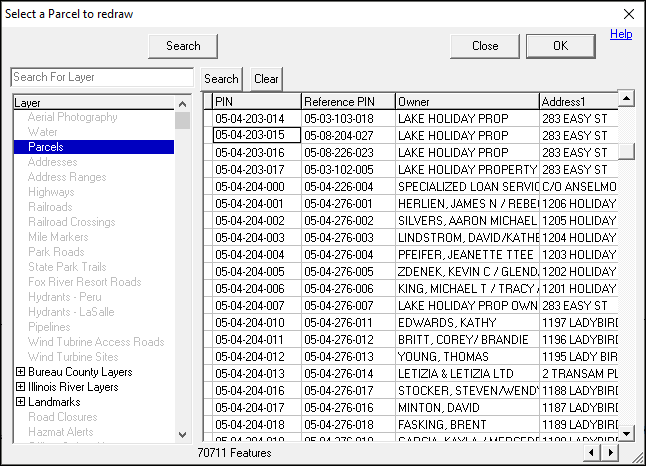Click the Clear button
The image size is (646, 466).
click(x=266, y=79)
